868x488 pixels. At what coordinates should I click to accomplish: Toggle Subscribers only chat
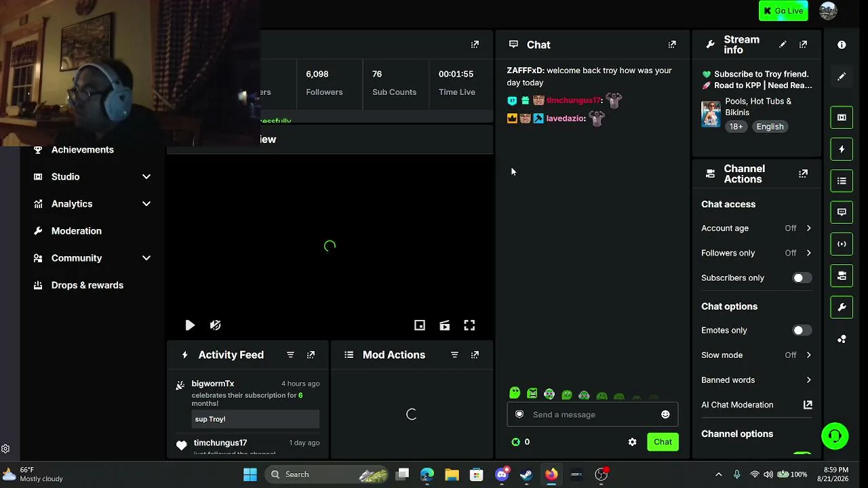coord(802,278)
